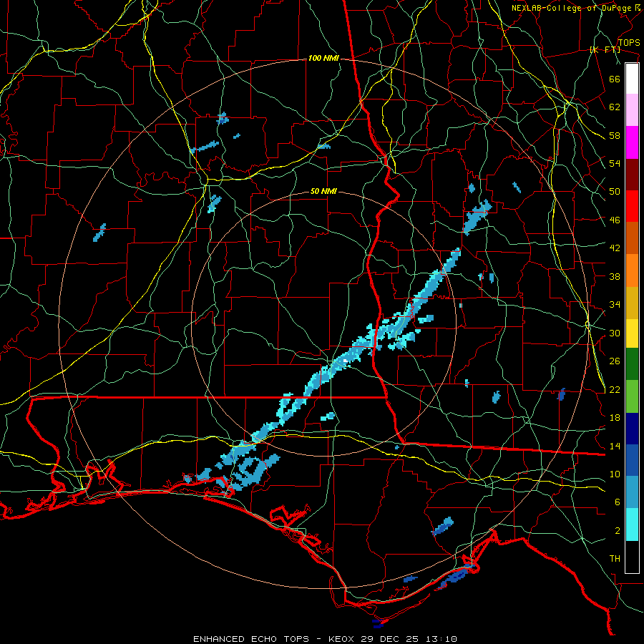Click legend value '62'
Screen dimensions: 644x644
tap(615, 107)
